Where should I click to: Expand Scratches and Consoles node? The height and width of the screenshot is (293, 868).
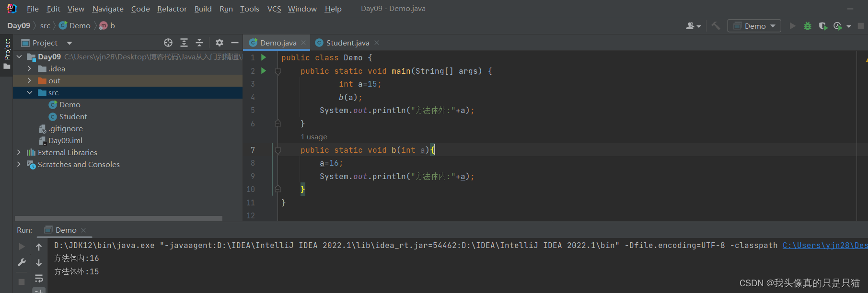(x=19, y=164)
